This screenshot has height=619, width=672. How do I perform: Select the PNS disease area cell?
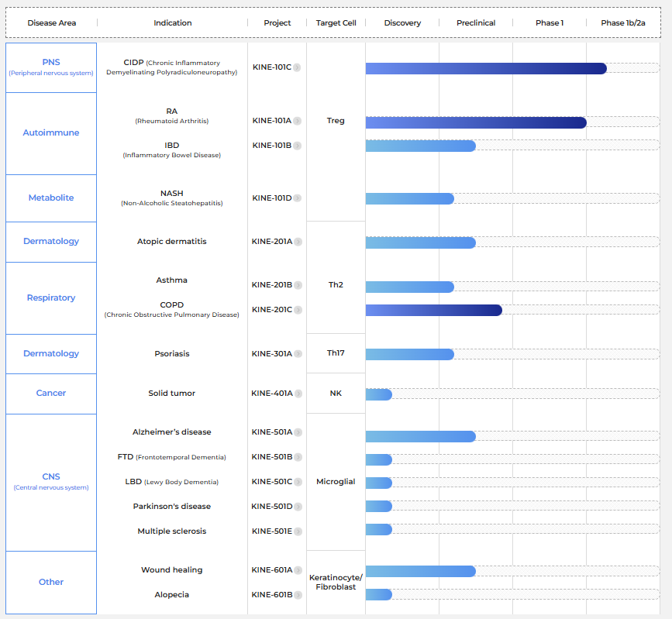51,67
